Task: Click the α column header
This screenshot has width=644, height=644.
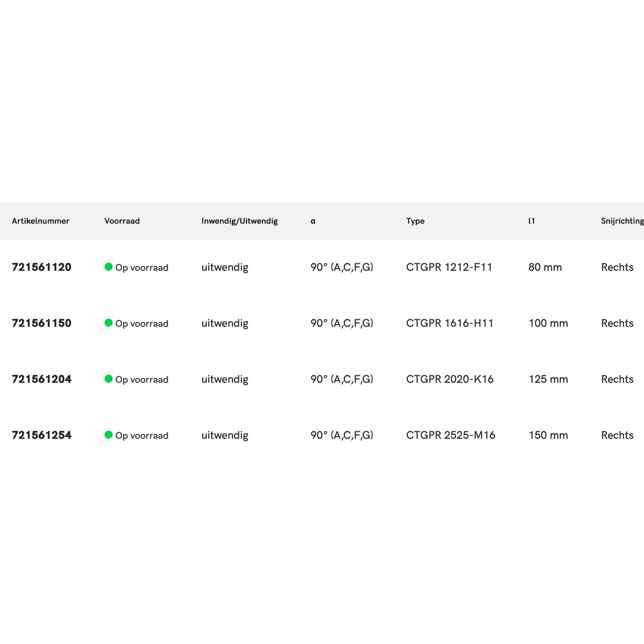Action: pos(313,221)
